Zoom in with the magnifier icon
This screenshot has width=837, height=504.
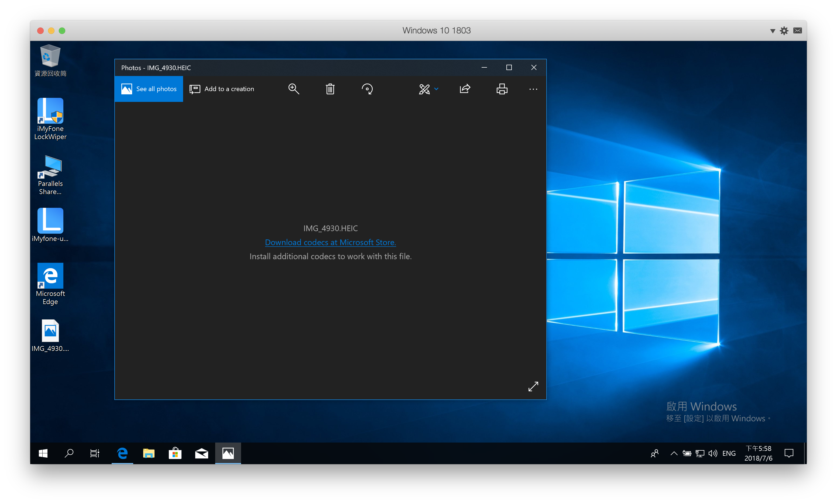[293, 89]
